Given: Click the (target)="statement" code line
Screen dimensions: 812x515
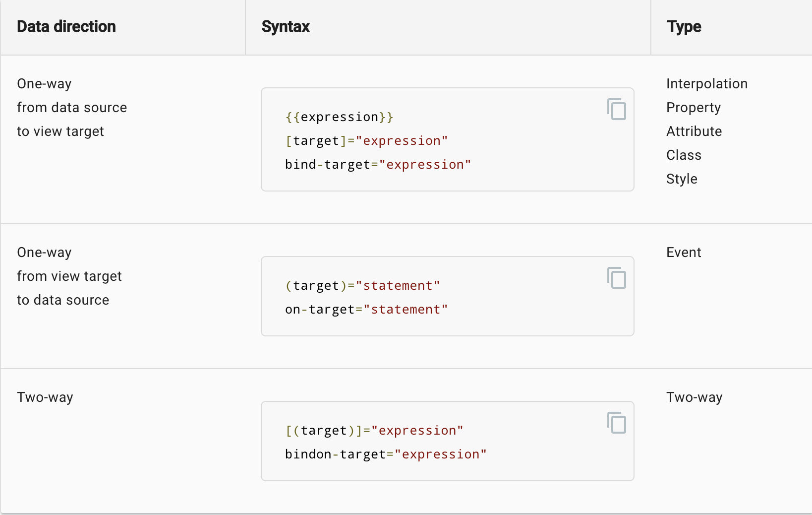Looking at the screenshot, I should coord(362,286).
